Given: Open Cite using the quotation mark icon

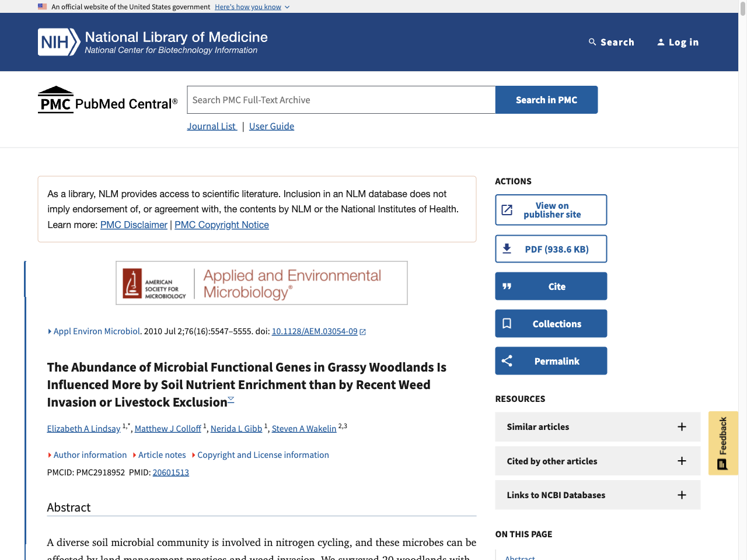Looking at the screenshot, I should 507,286.
